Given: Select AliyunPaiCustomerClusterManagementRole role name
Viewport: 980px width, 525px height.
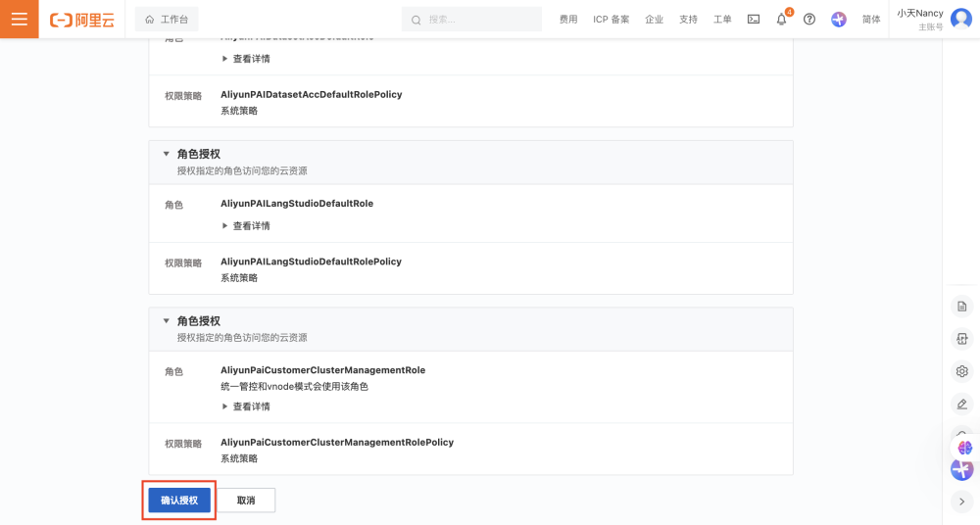Looking at the screenshot, I should click(x=323, y=370).
